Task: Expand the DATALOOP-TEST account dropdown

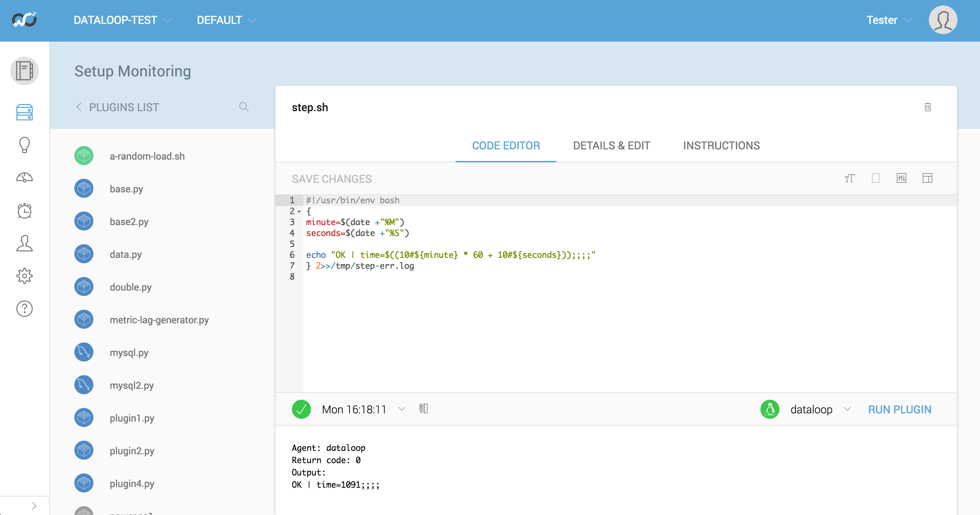Action: 123,20
